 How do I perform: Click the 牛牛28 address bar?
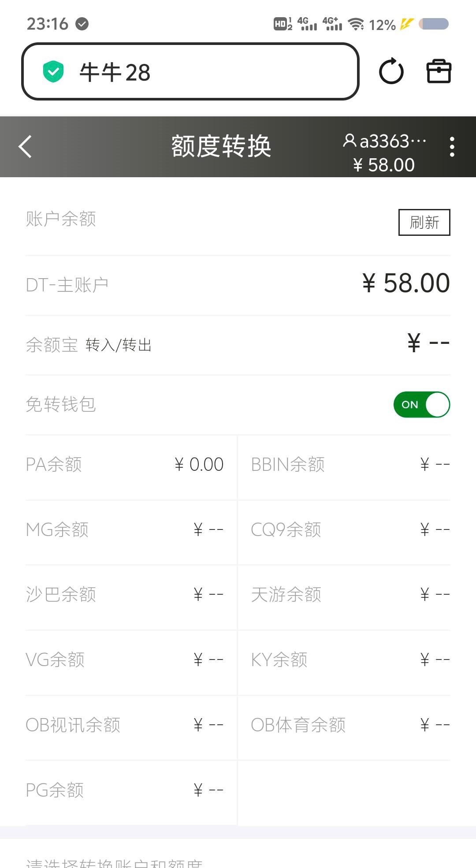190,72
